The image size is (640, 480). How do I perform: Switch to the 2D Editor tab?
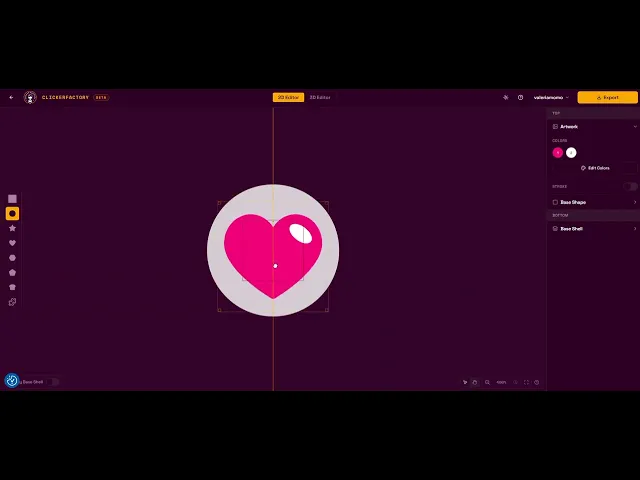[288, 97]
